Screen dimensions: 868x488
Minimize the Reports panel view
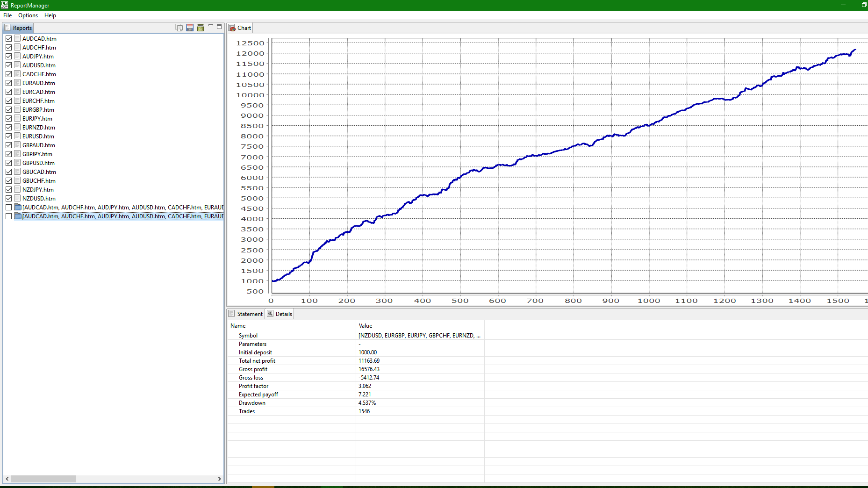coord(211,26)
